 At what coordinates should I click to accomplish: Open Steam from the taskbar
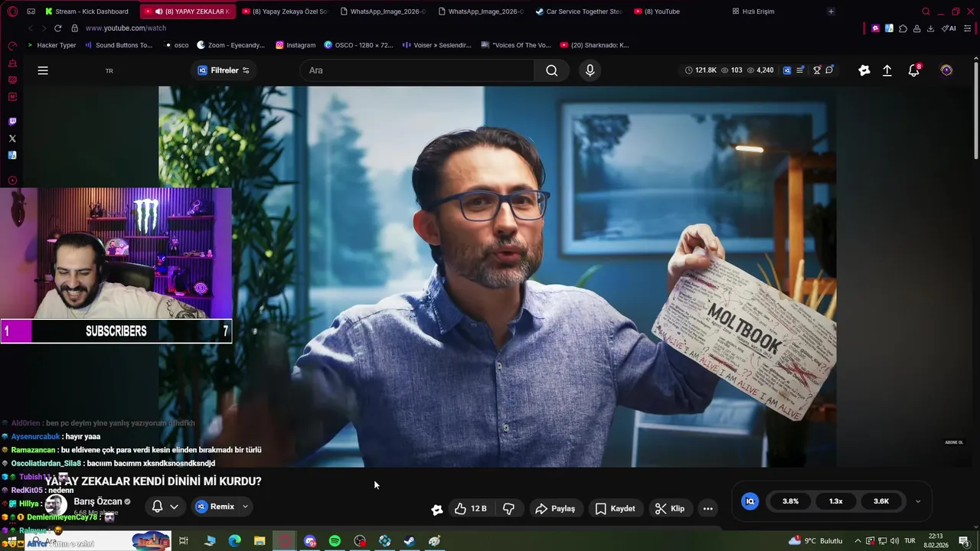tap(410, 541)
